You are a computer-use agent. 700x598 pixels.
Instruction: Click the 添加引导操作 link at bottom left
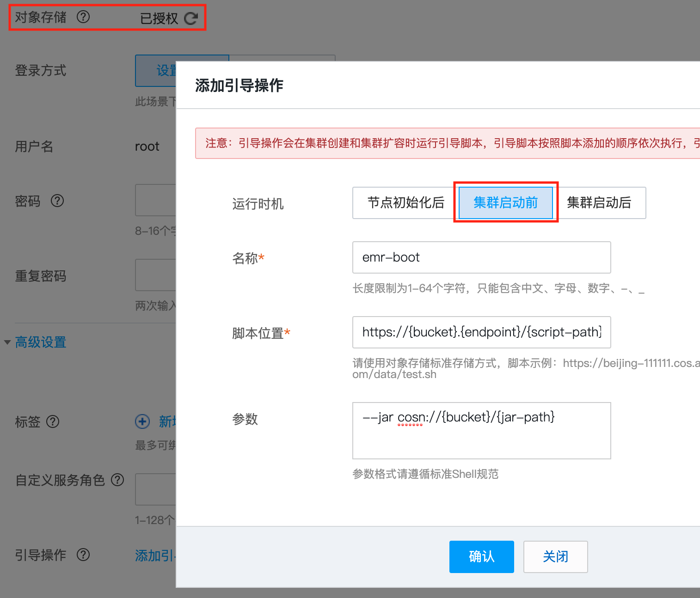155,555
